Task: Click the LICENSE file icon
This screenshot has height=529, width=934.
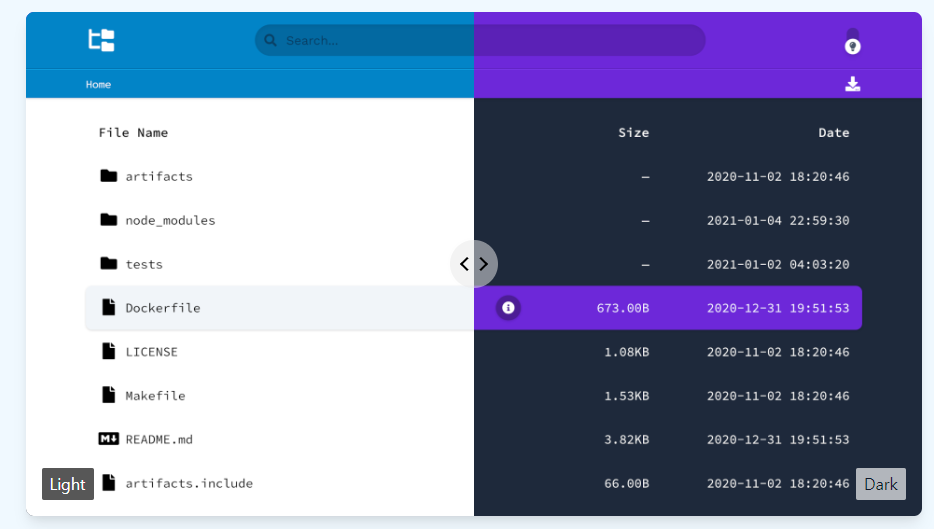Action: (108, 351)
